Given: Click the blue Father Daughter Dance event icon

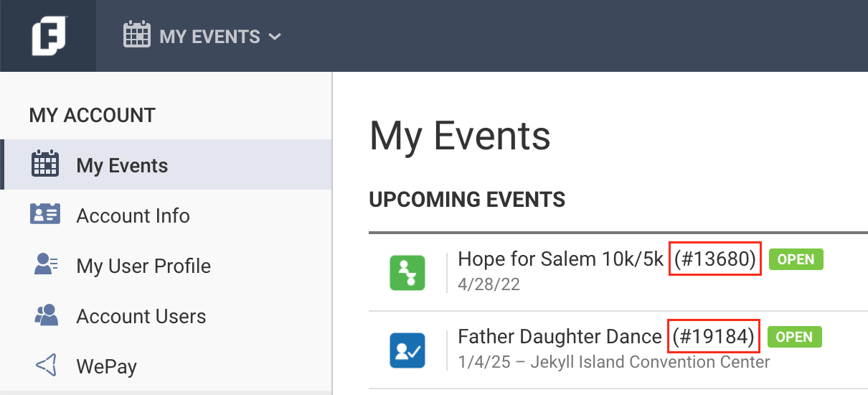Looking at the screenshot, I should point(407,350).
